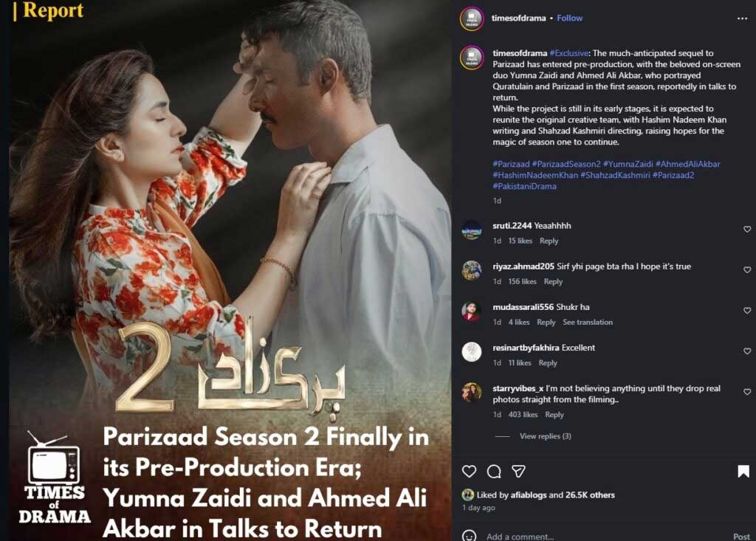Open the 403 likes list on starryvibes_x comment

(x=523, y=415)
